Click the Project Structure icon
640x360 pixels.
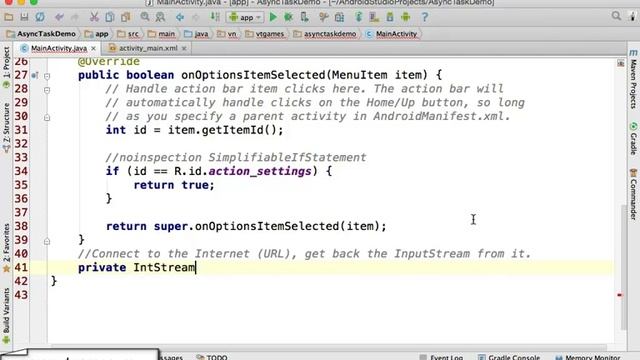pos(339,17)
